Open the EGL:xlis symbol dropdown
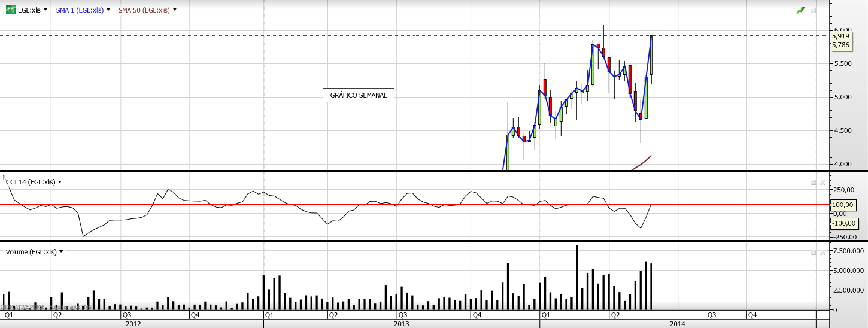This screenshot has height=328, width=868. [45, 10]
